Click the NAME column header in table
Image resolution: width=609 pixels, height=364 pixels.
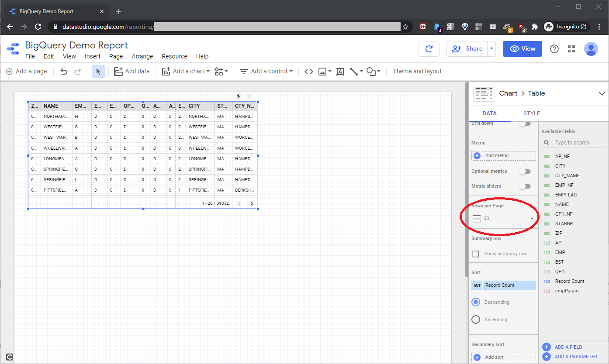coord(56,106)
